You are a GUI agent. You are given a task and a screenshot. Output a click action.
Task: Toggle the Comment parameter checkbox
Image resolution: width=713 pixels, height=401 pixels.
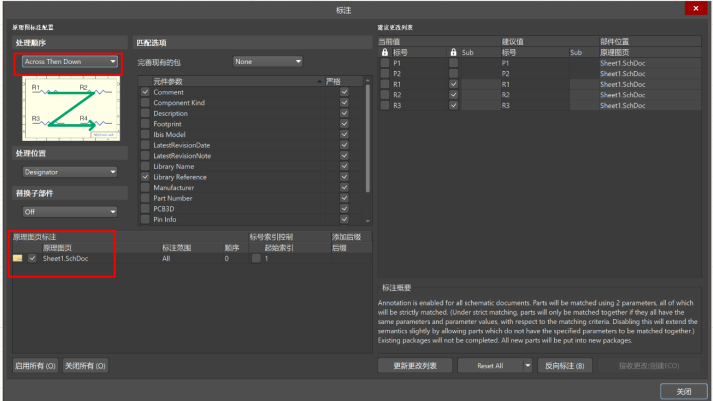coord(145,93)
